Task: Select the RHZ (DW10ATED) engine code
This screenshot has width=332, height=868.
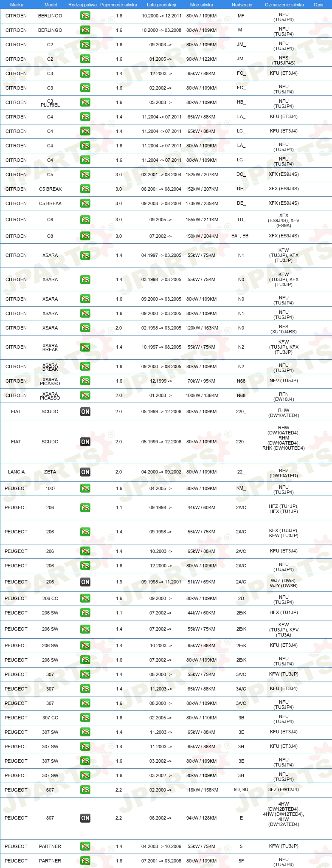Action: pyautogui.click(x=284, y=473)
